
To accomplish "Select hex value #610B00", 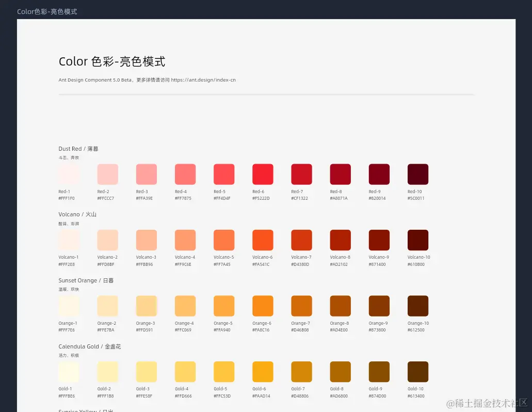I will 416,264.
